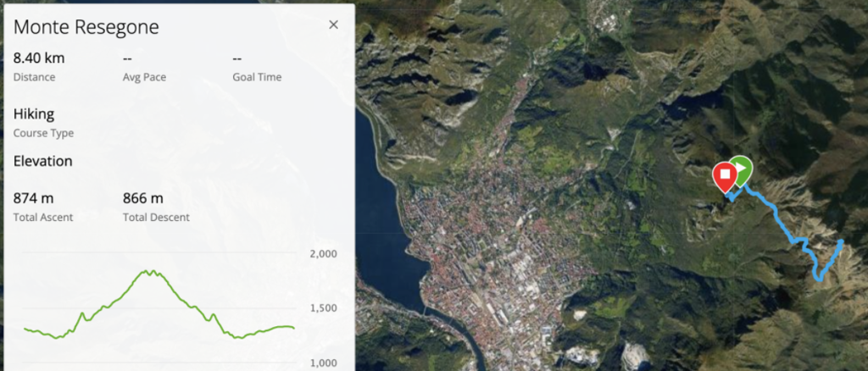
Task: Click the red finish marker on map
Action: [x=724, y=175]
